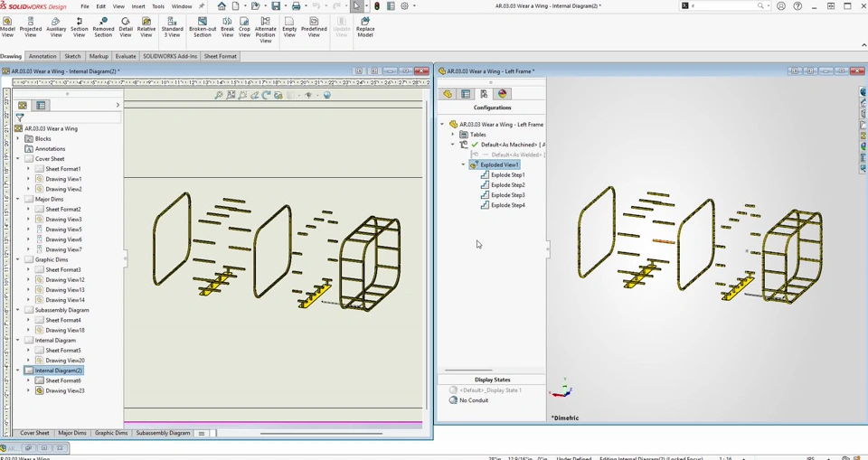Open the Help question mark icon
This screenshot has width=868, height=460.
click(x=797, y=6)
